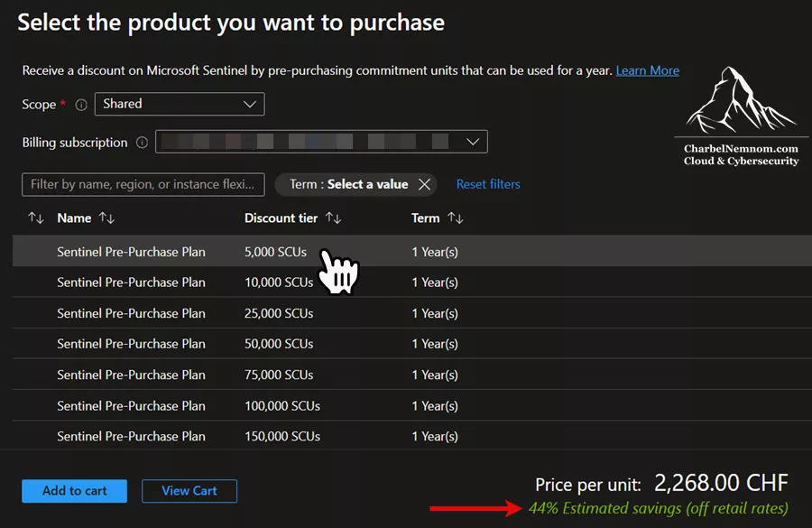The width and height of the screenshot is (812, 528).
Task: Sort by Discount tier column arrows
Action: point(334,218)
